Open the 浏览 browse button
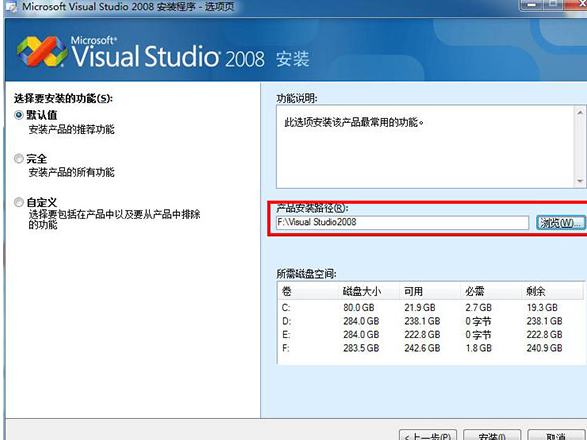 [x=560, y=223]
